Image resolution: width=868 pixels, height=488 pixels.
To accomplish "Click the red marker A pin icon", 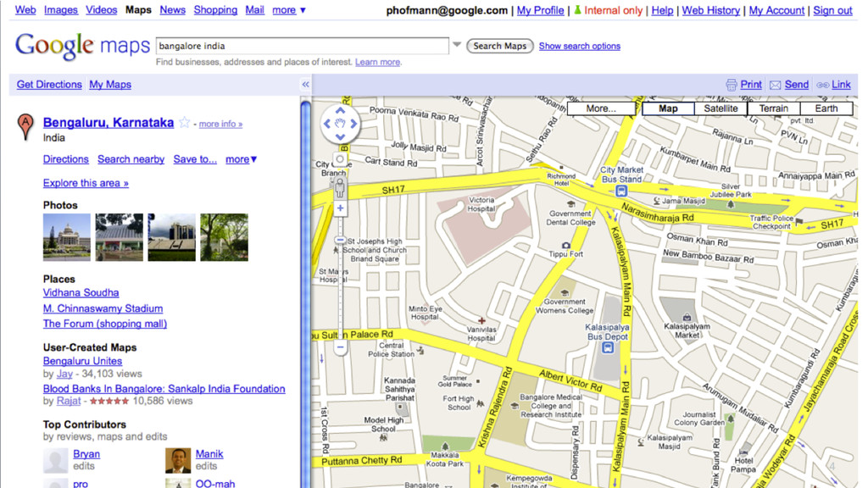I will click(x=25, y=127).
